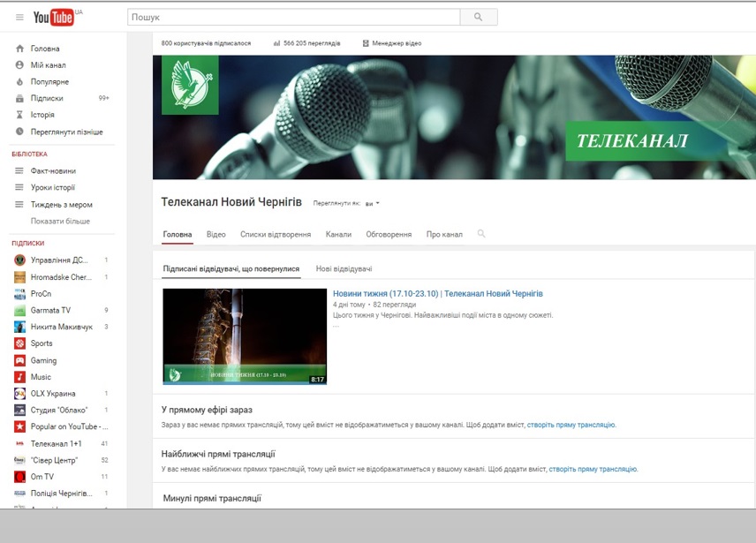This screenshot has width=756, height=543.
Task: Open Менеджер відео link
Action: point(392,43)
